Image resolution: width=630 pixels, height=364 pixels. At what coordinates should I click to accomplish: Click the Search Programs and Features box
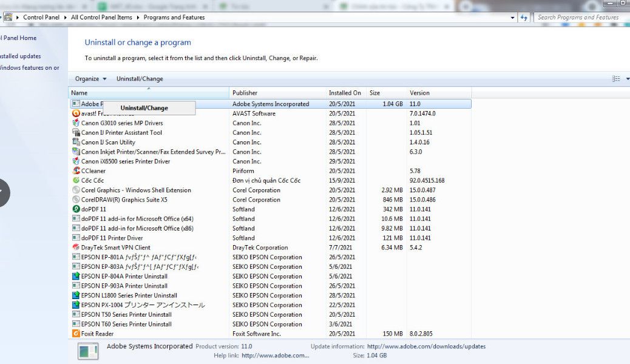pyautogui.click(x=581, y=17)
